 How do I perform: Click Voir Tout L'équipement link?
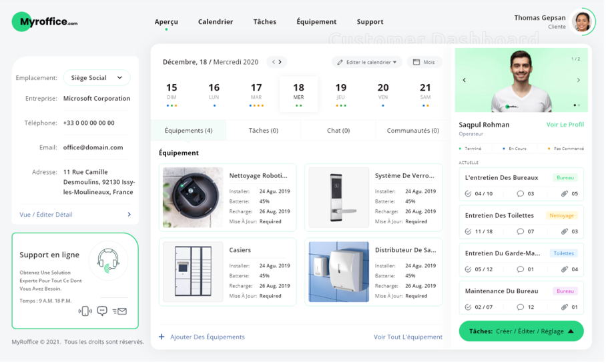pyautogui.click(x=408, y=337)
